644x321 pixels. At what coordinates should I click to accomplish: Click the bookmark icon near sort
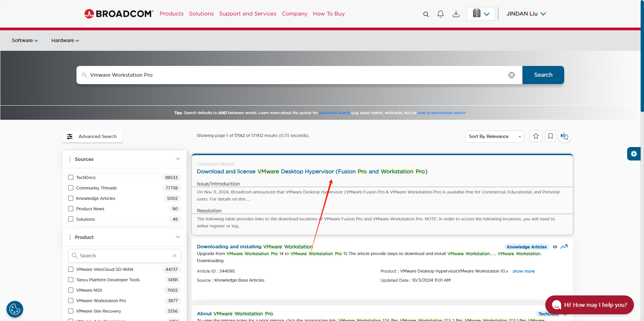[x=550, y=136]
